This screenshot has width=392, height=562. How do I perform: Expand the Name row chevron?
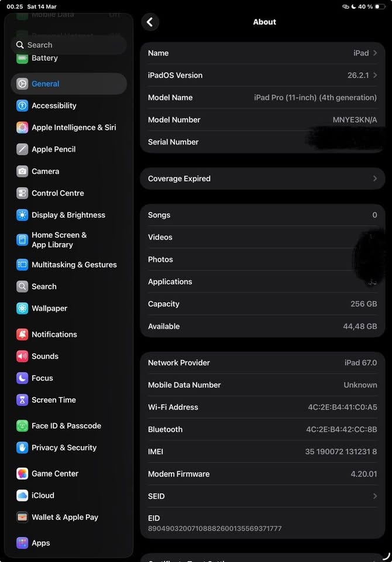375,53
